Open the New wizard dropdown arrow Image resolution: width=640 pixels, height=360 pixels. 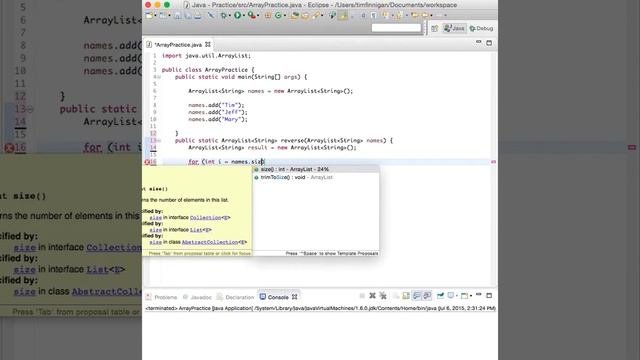coord(155,16)
